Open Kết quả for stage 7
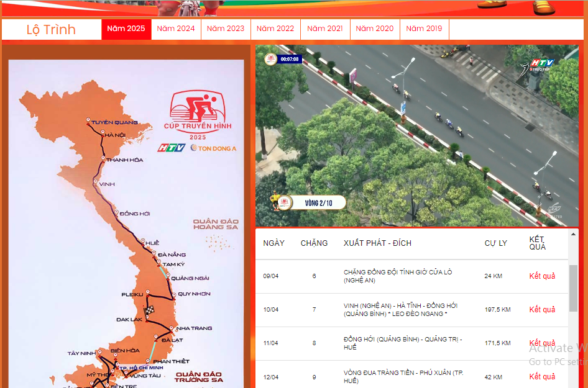This screenshot has height=388, width=588. click(542, 309)
